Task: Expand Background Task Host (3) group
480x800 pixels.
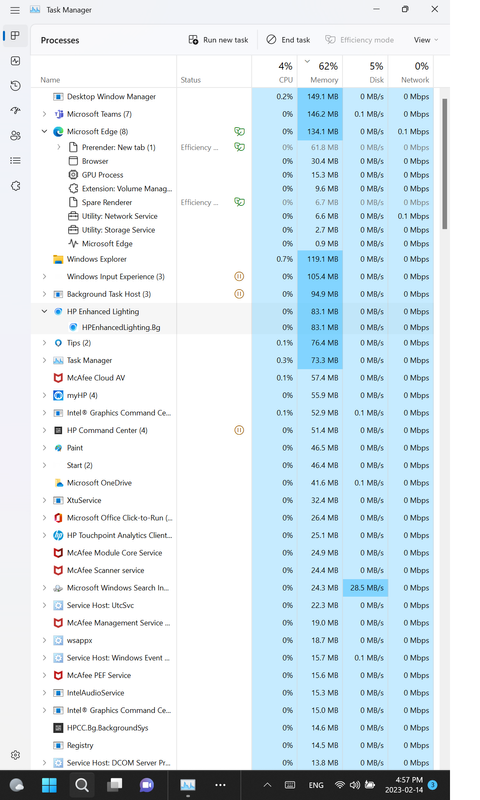Action: (44, 294)
